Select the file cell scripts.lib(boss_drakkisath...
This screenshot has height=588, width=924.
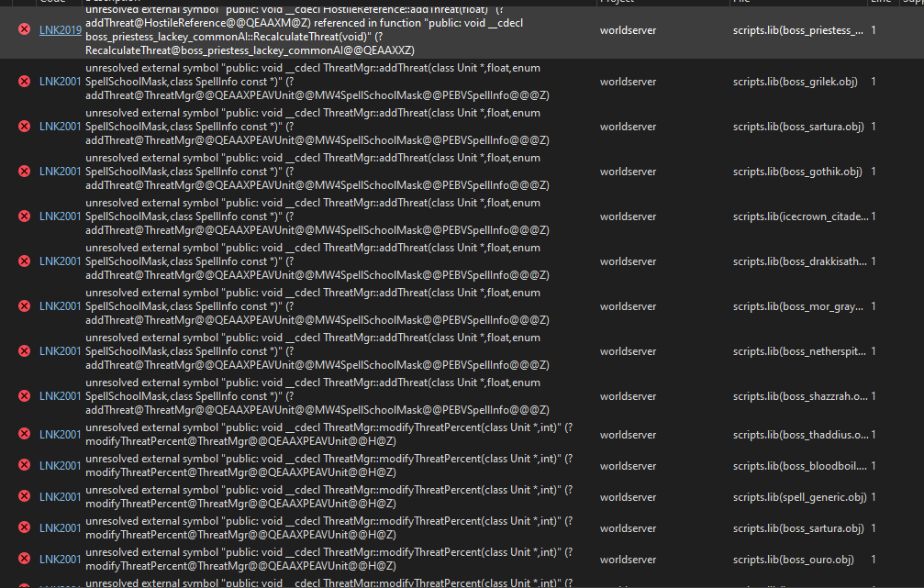coord(799,261)
